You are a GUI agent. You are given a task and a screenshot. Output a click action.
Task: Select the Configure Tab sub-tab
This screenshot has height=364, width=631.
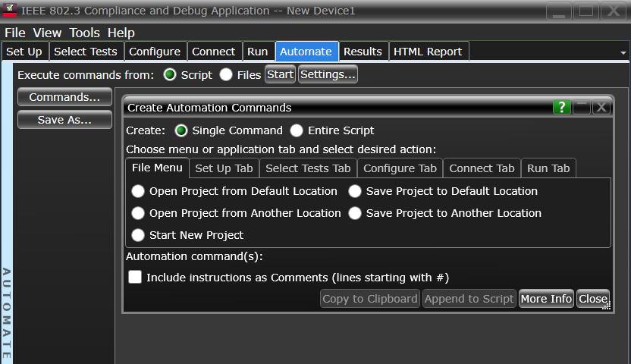pos(400,168)
